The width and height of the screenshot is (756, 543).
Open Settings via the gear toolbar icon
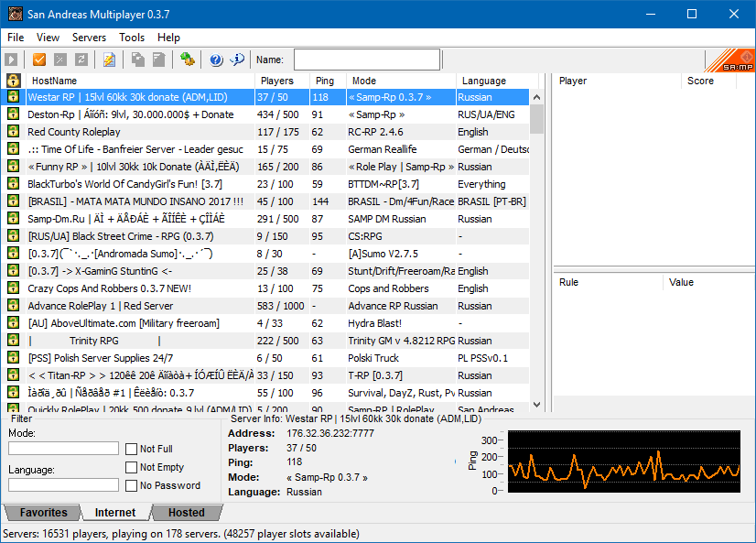point(187,60)
